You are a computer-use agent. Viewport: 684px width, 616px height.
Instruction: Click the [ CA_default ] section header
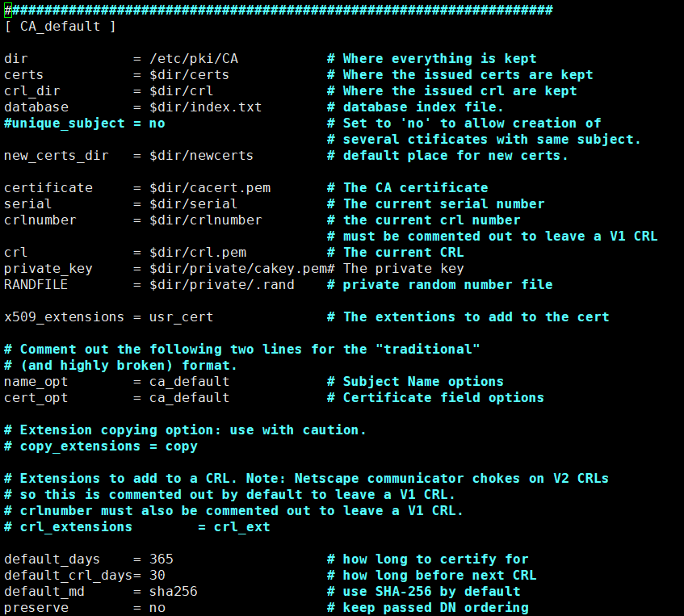tap(60, 27)
